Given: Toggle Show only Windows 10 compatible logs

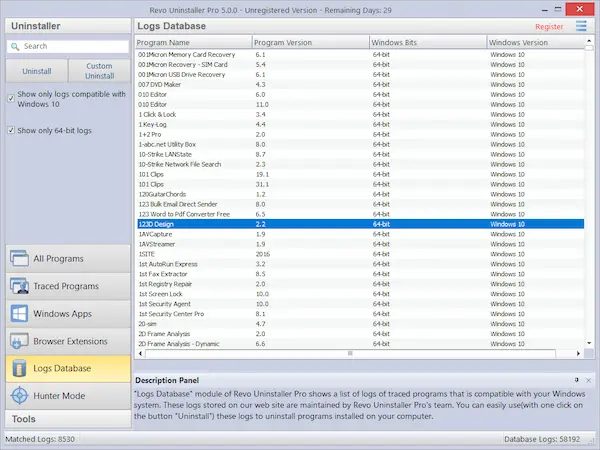Looking at the screenshot, I should (11, 98).
